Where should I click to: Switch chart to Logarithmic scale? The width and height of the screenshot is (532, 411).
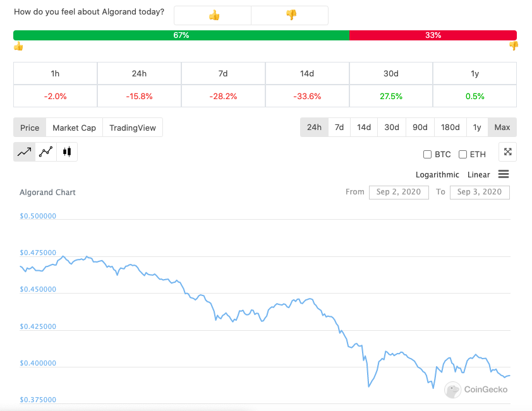tap(437, 175)
